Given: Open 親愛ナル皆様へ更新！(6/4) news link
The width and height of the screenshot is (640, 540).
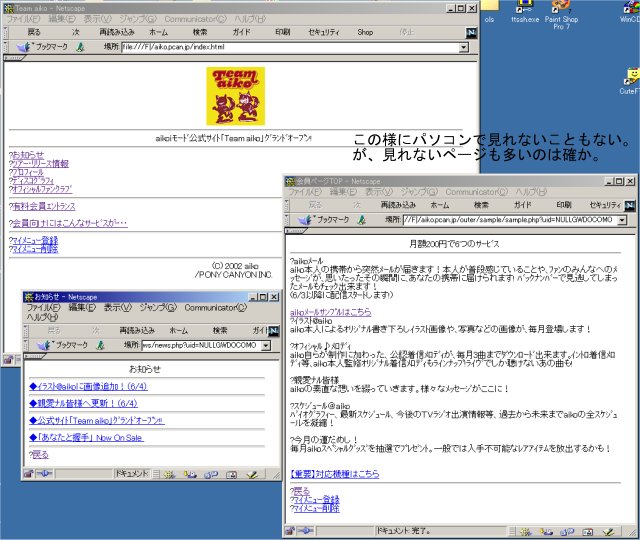Looking at the screenshot, I should pyautogui.click(x=84, y=404).
